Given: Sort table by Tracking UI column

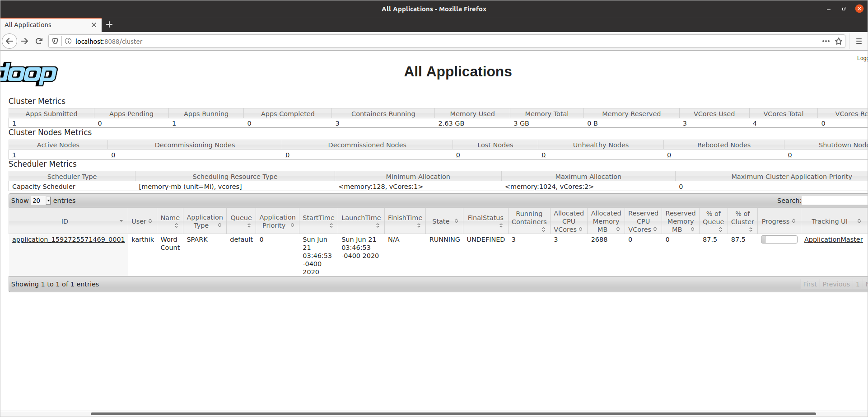Looking at the screenshot, I should point(834,221).
